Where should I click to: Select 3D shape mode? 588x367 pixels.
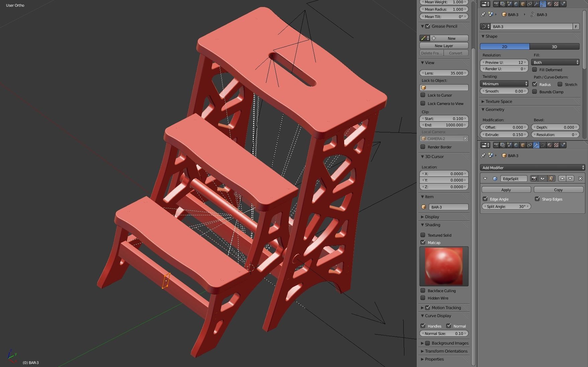554,46
